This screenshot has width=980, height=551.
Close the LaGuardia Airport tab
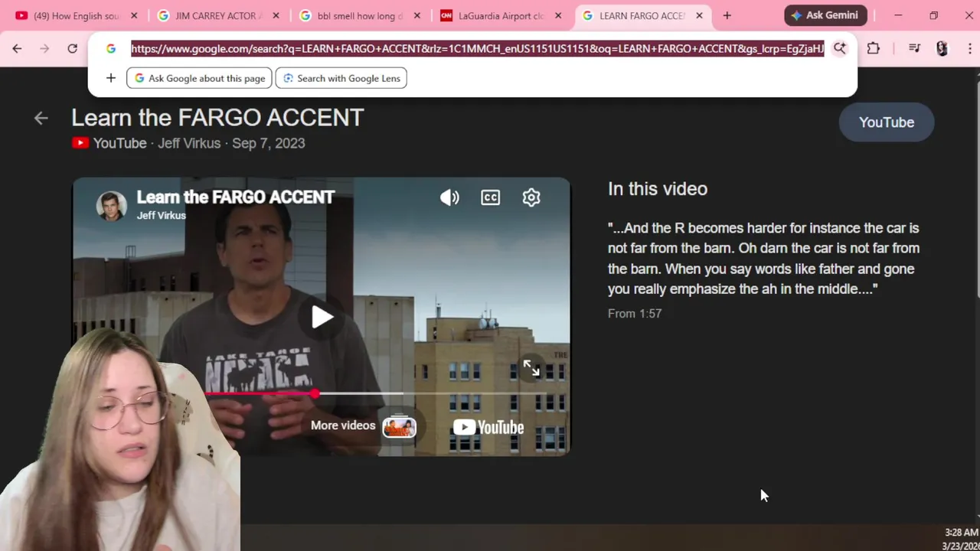(x=558, y=15)
